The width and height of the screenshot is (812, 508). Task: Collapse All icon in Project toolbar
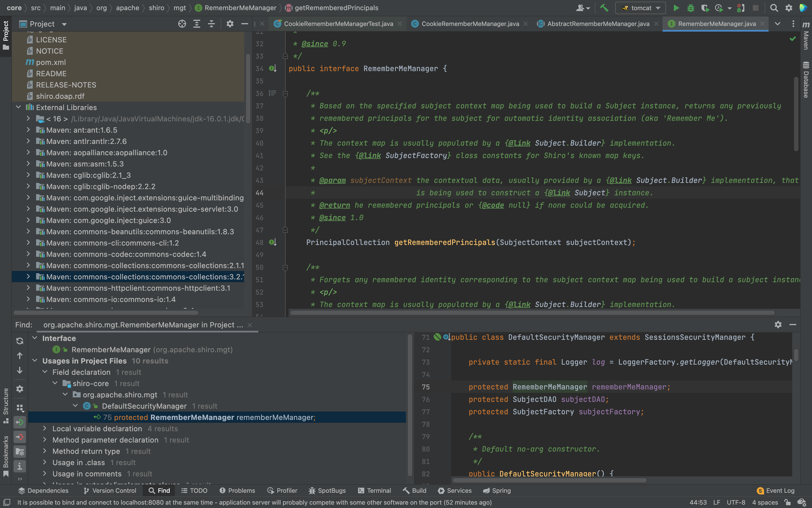[211, 24]
